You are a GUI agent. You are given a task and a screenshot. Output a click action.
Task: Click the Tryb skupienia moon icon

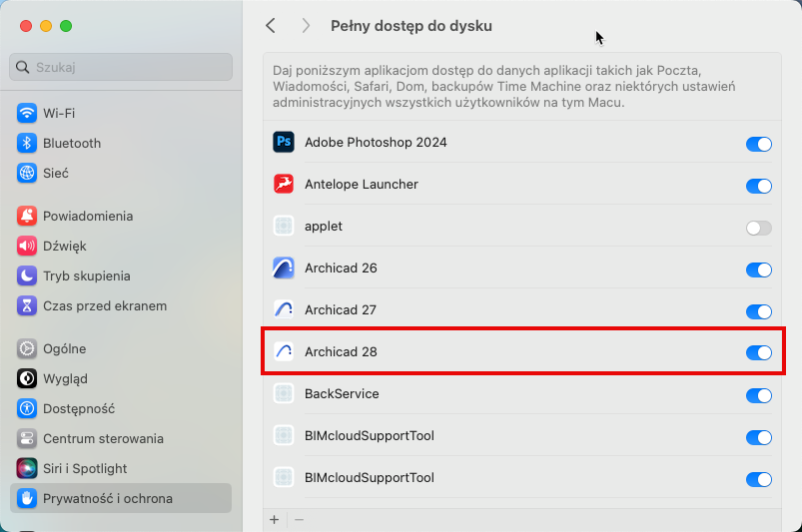click(27, 275)
